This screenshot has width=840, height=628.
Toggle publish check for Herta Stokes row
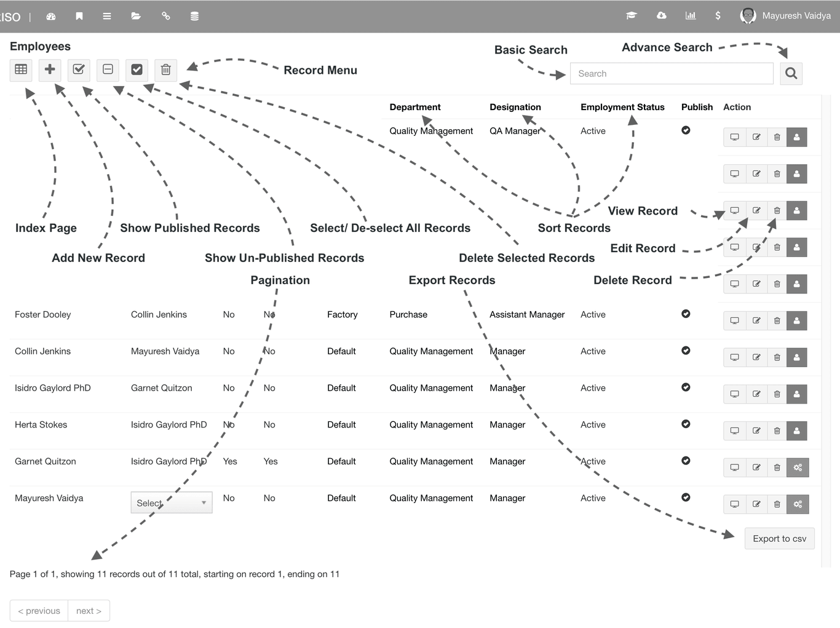tap(686, 424)
